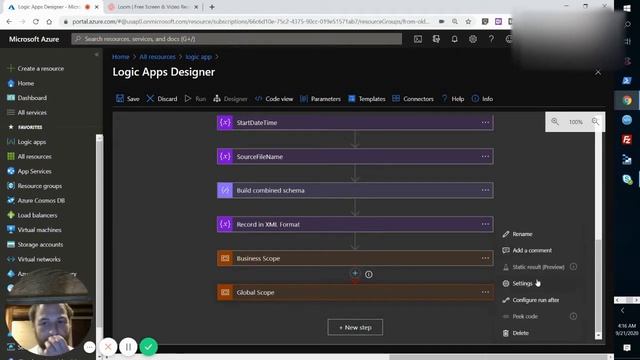Open Home in the Azure sidebar
The image size is (640, 360).
(x=21, y=83)
